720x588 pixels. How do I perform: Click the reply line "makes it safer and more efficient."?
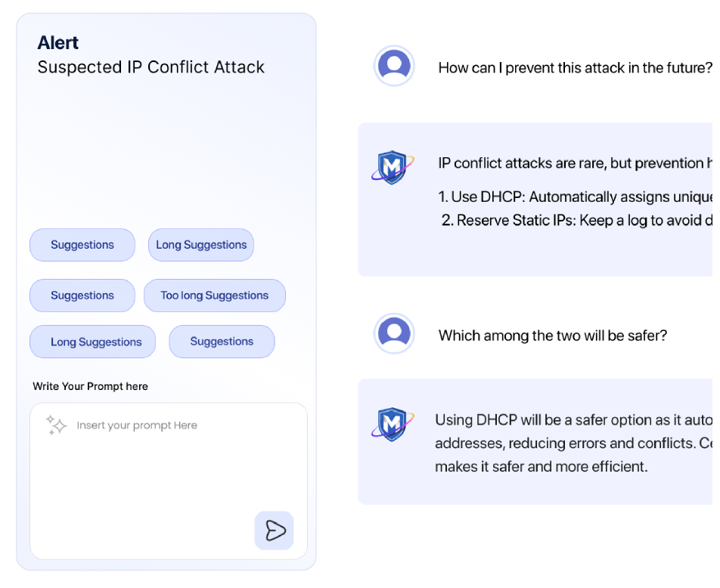pos(542,467)
